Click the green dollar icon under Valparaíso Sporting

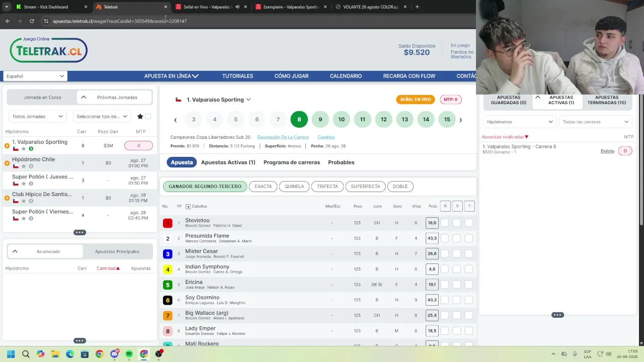click(x=31, y=149)
